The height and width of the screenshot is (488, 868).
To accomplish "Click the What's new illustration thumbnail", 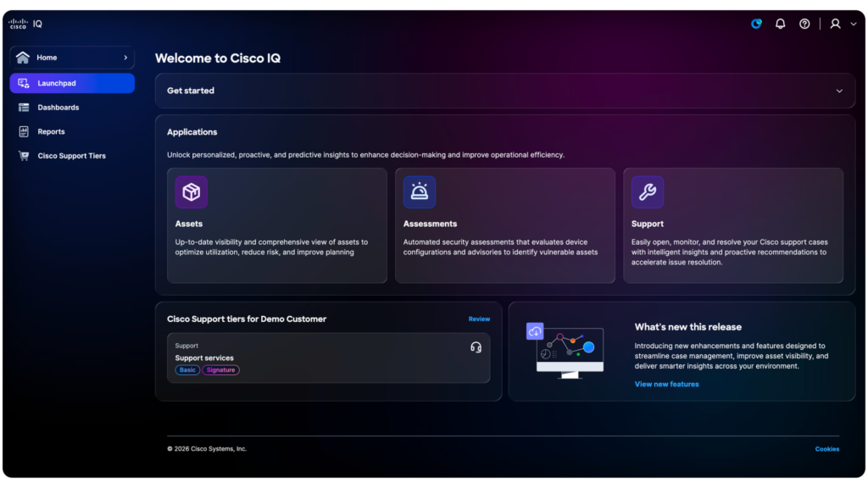I will (565, 349).
